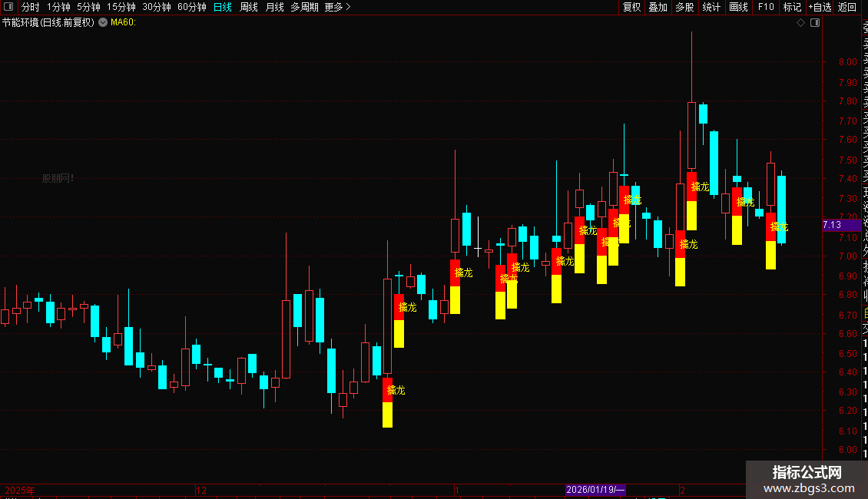Expand the 更多 period options
The image size is (868, 499).
[x=338, y=7]
